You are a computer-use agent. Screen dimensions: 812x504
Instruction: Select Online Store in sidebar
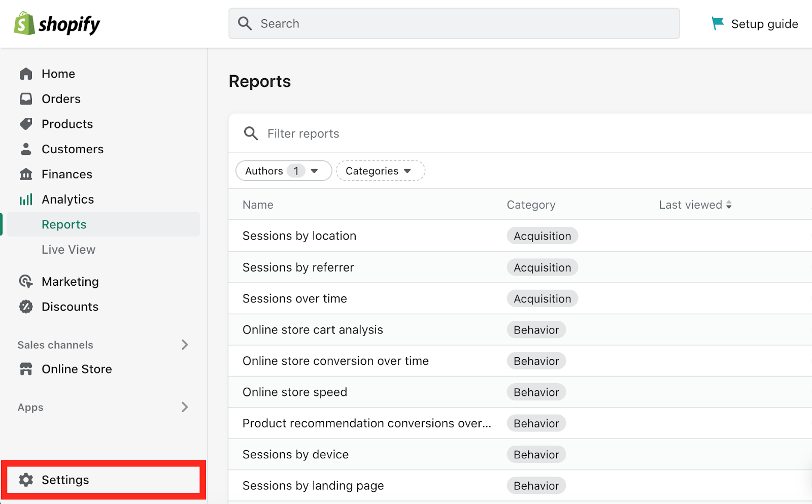point(77,369)
